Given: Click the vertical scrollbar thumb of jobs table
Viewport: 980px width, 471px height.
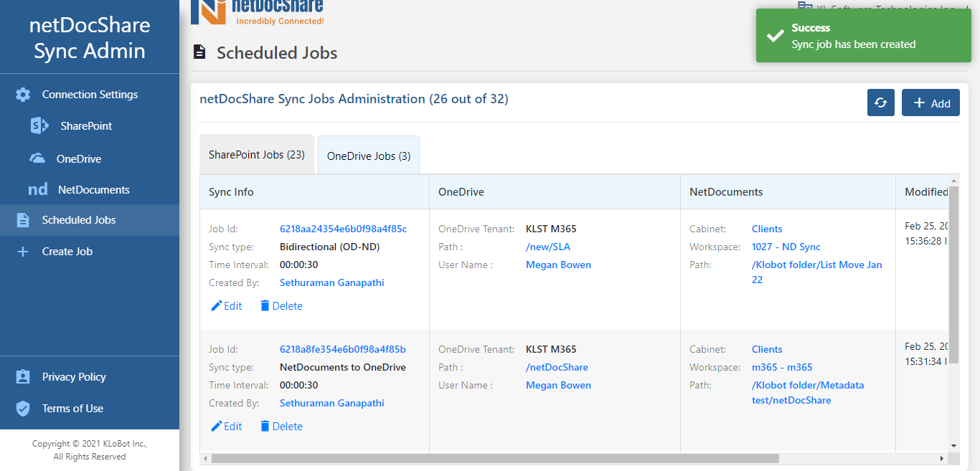Looking at the screenshot, I should point(953,275).
